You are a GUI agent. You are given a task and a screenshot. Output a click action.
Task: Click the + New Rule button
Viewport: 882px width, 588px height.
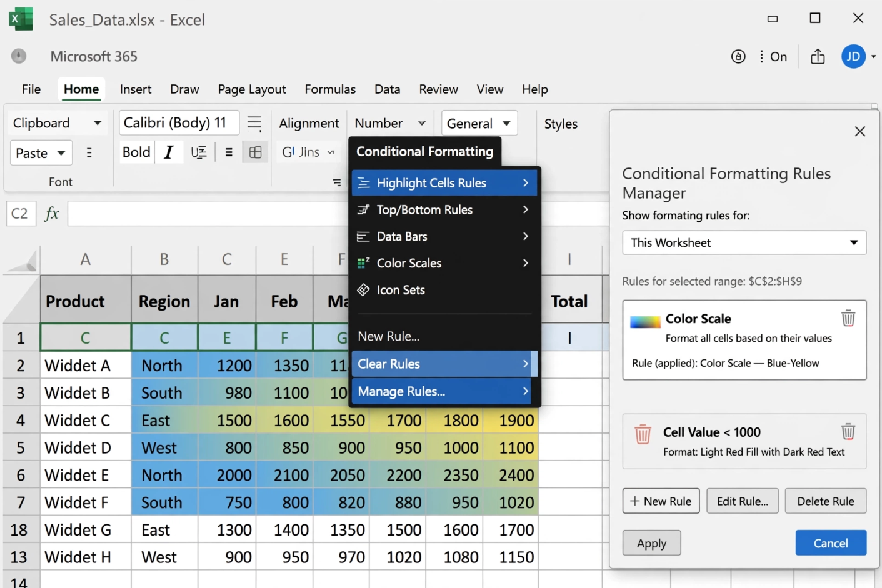pos(661,501)
